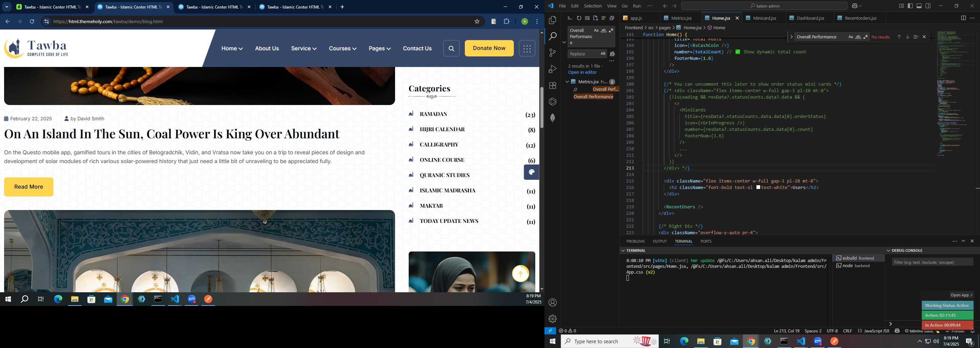
Task: Toggle Match Whole Word in editor find widget
Action: point(858,37)
